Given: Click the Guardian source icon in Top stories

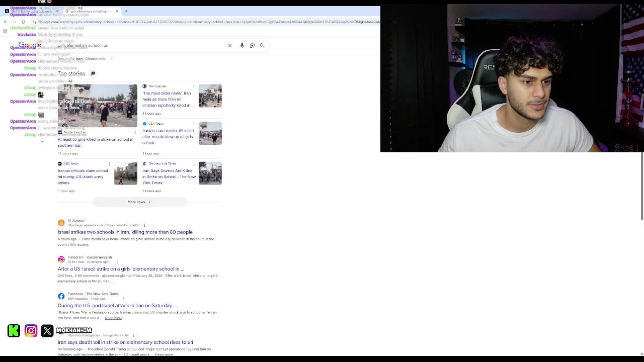Looking at the screenshot, I should click(x=144, y=86).
